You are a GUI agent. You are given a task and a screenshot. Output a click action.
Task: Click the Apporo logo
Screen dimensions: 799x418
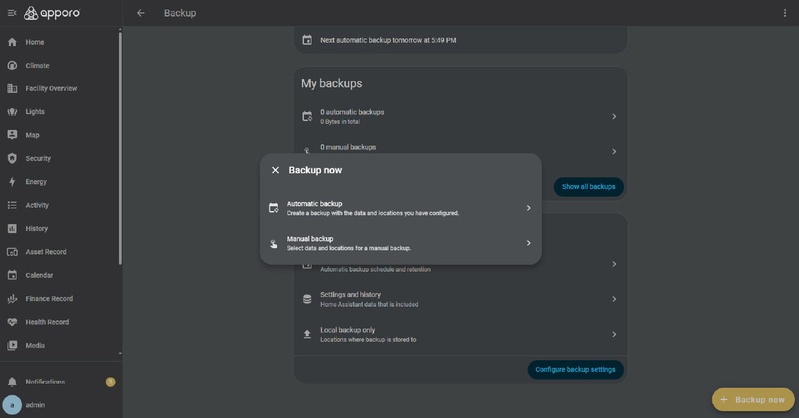pos(52,13)
